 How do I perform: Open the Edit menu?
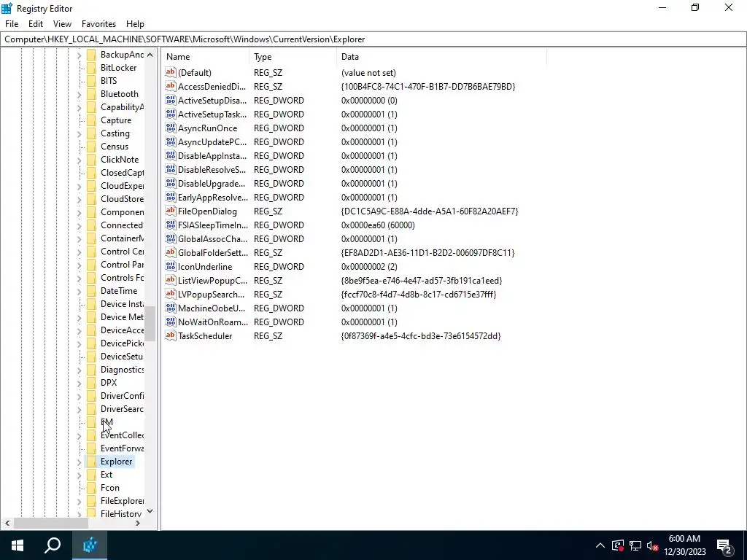coord(36,24)
